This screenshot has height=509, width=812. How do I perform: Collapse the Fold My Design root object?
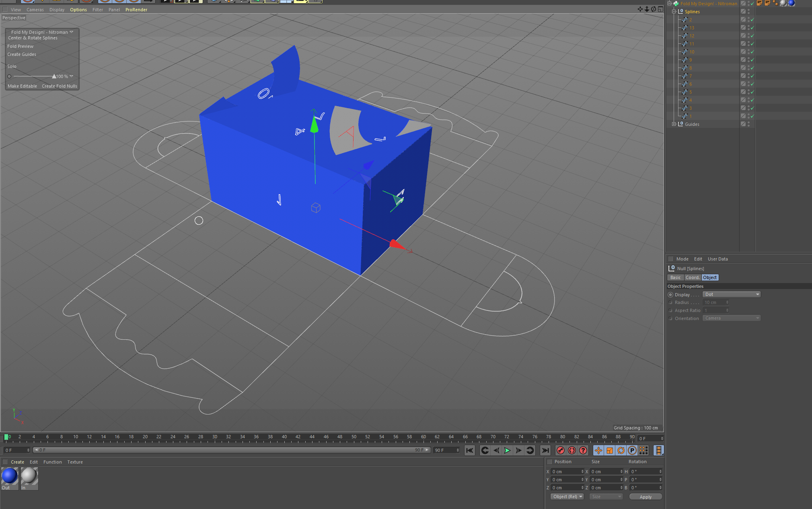point(670,4)
